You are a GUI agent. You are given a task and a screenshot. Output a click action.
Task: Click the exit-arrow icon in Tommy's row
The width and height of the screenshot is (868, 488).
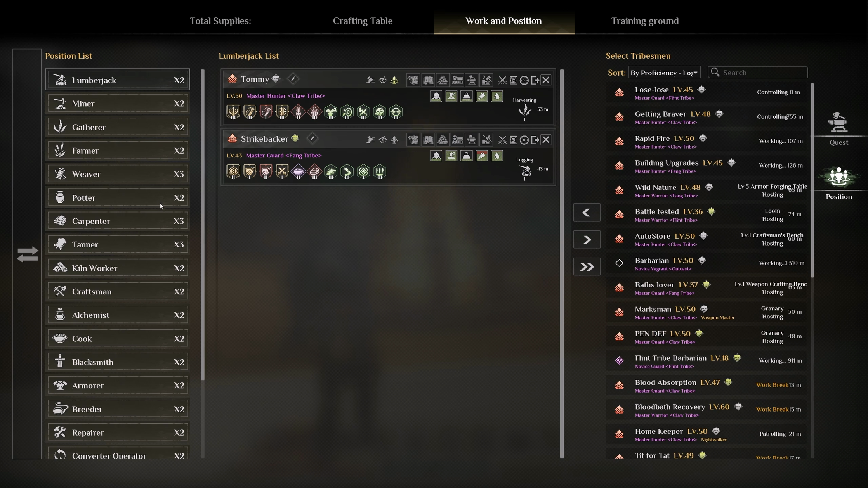[535, 80]
